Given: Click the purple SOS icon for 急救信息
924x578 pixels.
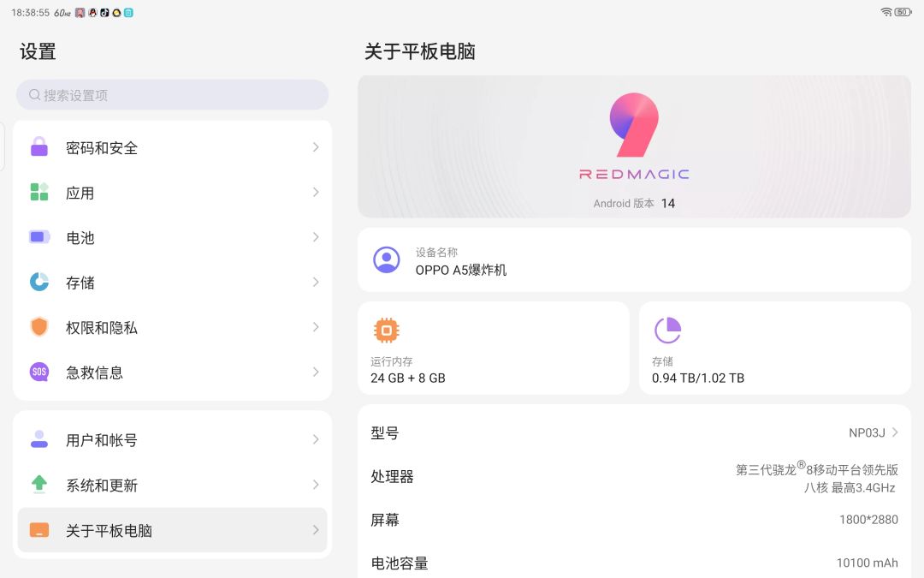Looking at the screenshot, I should point(38,372).
